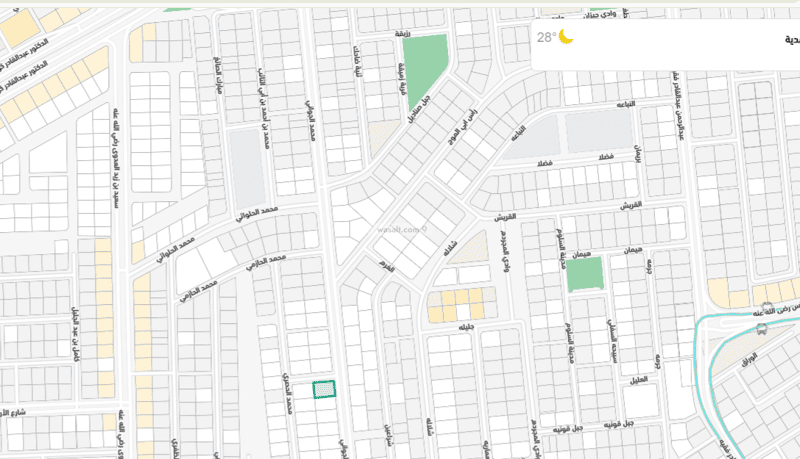Click the العليل street label
The image size is (800, 459).
[638, 380]
